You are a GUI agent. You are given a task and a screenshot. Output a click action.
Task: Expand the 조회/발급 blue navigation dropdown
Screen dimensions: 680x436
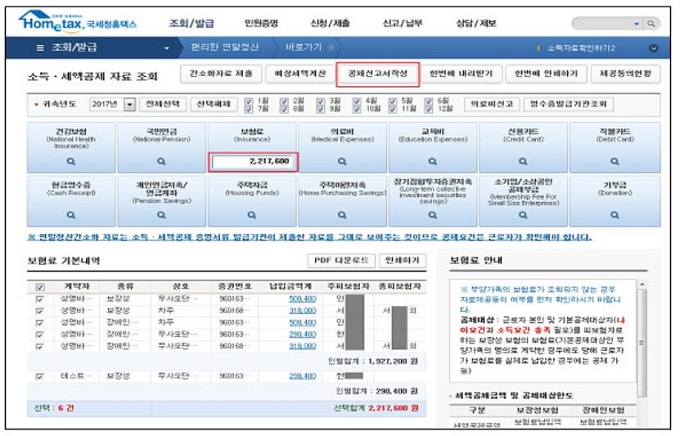coord(167,47)
